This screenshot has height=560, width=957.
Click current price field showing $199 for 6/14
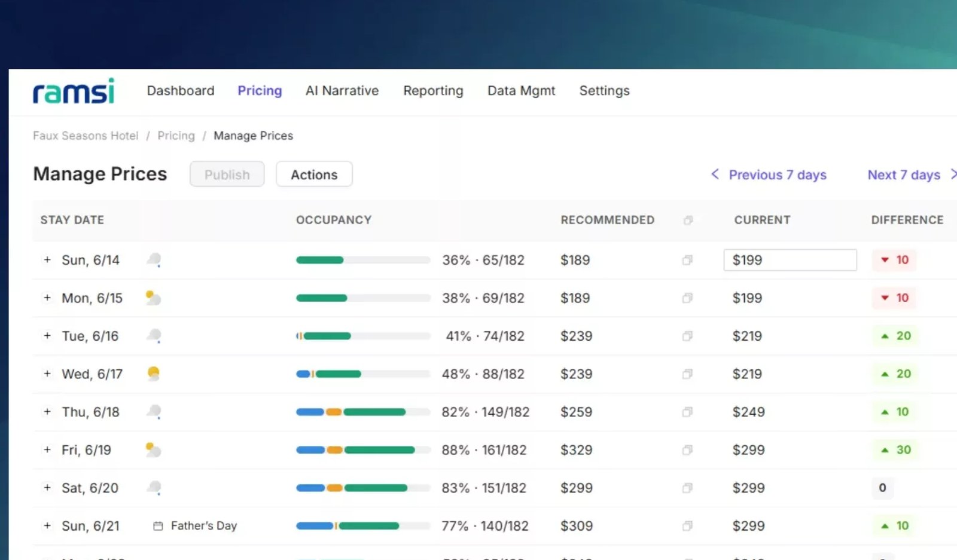click(x=790, y=260)
